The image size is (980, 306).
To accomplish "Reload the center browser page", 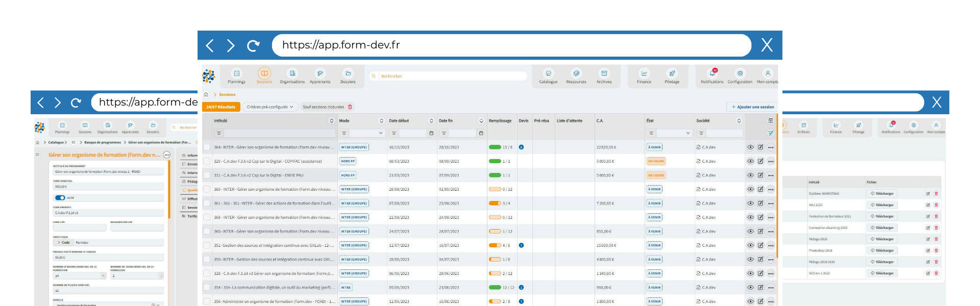I will 253,46.
